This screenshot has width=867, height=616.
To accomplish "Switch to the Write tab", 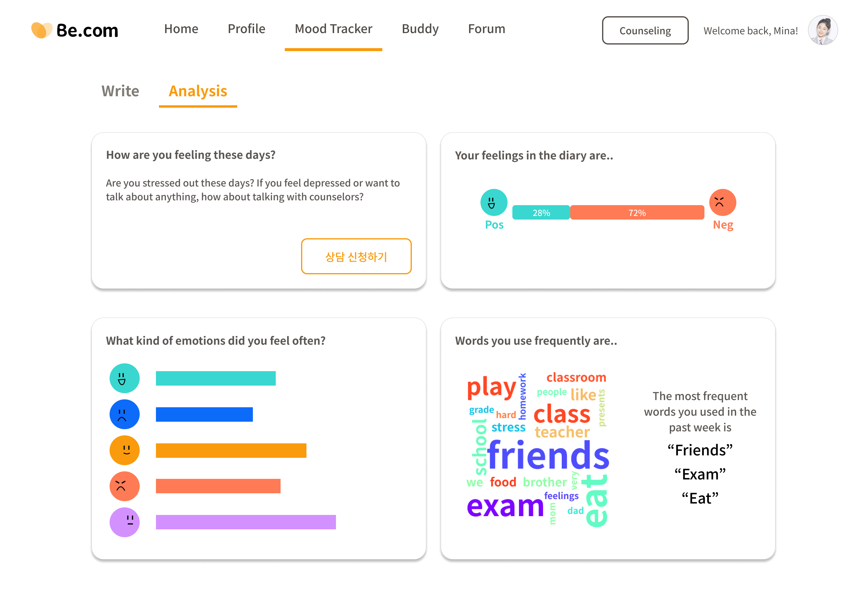I will pyautogui.click(x=120, y=91).
